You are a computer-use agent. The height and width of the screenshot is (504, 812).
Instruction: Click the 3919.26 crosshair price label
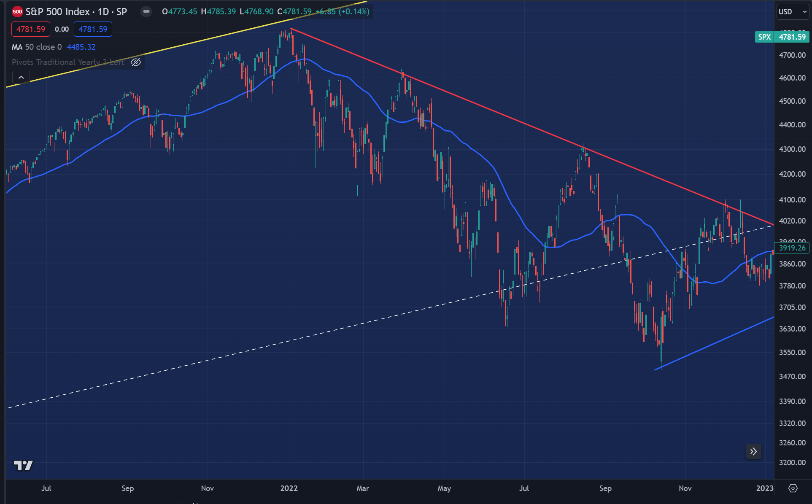pos(792,248)
